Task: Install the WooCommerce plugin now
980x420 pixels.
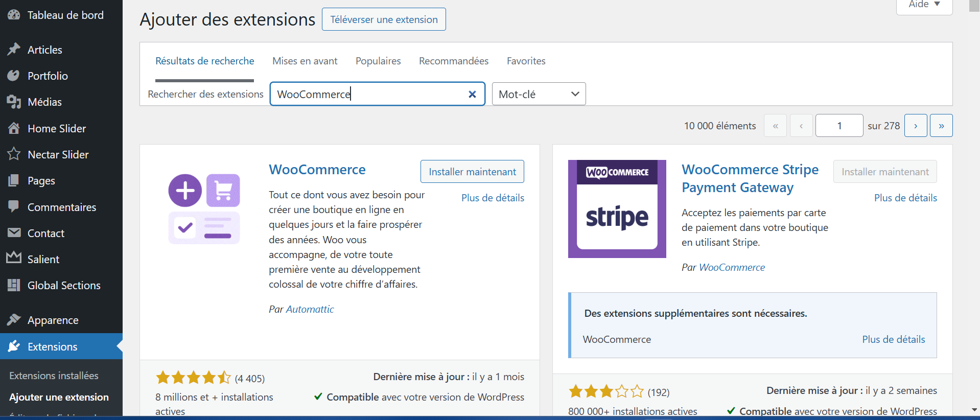Action: tap(472, 172)
